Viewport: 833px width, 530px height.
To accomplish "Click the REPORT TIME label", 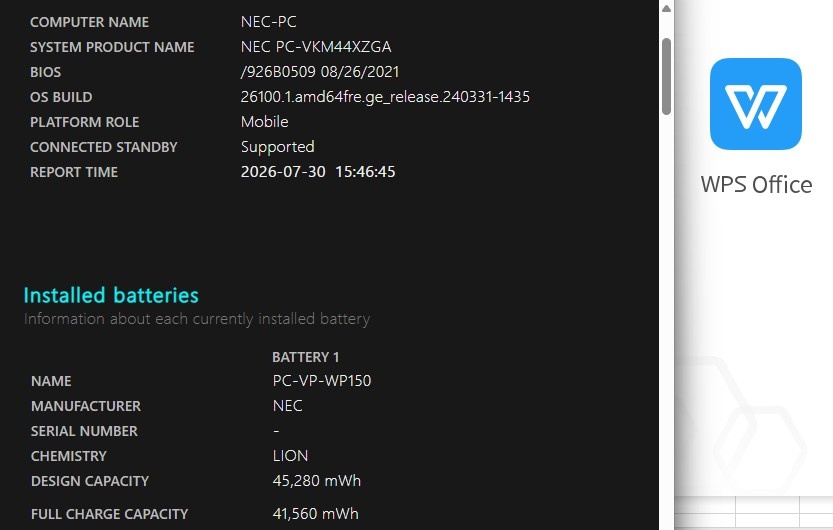I will (74, 172).
